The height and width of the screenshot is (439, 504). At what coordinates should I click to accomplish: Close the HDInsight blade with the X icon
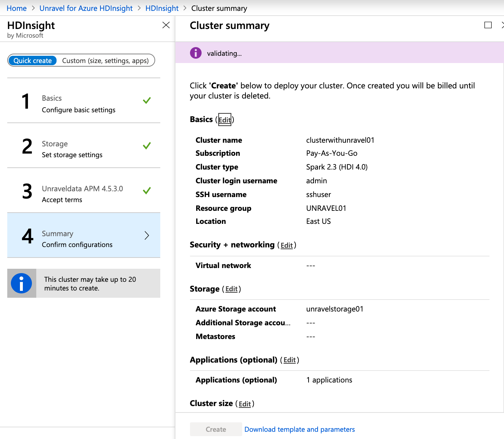166,25
